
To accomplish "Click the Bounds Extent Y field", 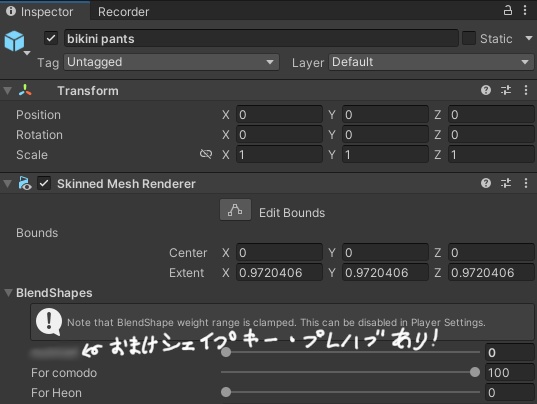I will [385, 273].
